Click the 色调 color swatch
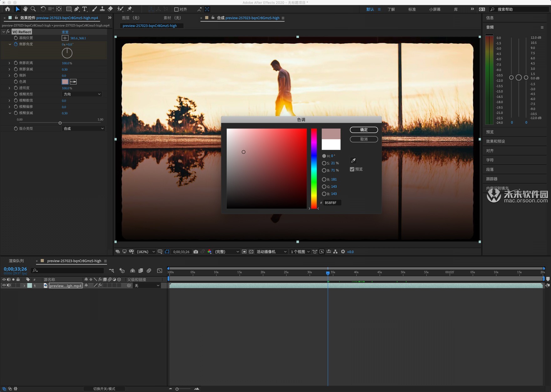Screen dimensions: 551x392 point(65,82)
